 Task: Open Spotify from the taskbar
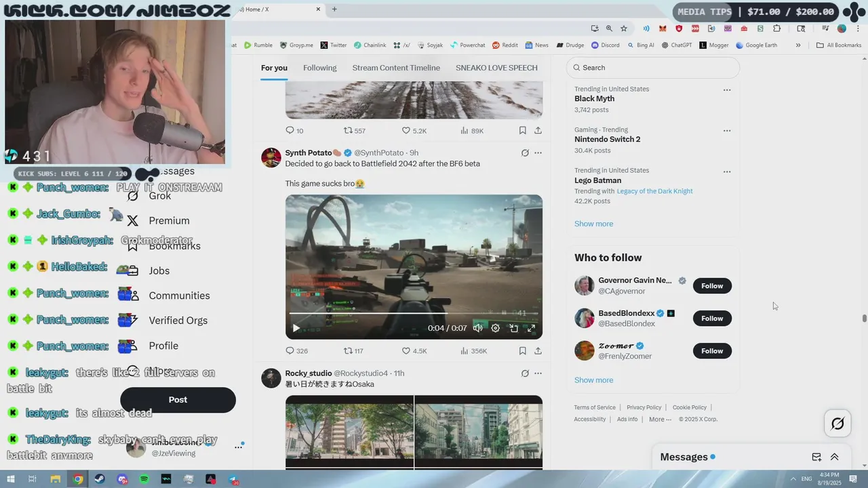144,479
